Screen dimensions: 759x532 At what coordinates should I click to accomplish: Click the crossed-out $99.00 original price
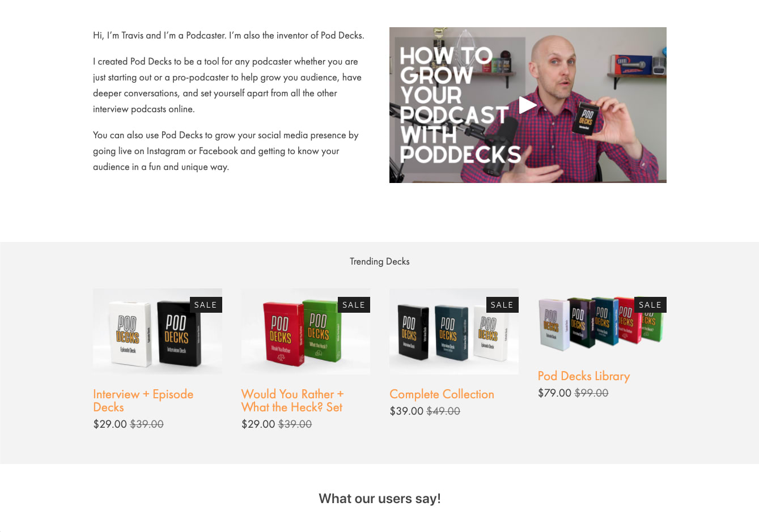click(591, 393)
